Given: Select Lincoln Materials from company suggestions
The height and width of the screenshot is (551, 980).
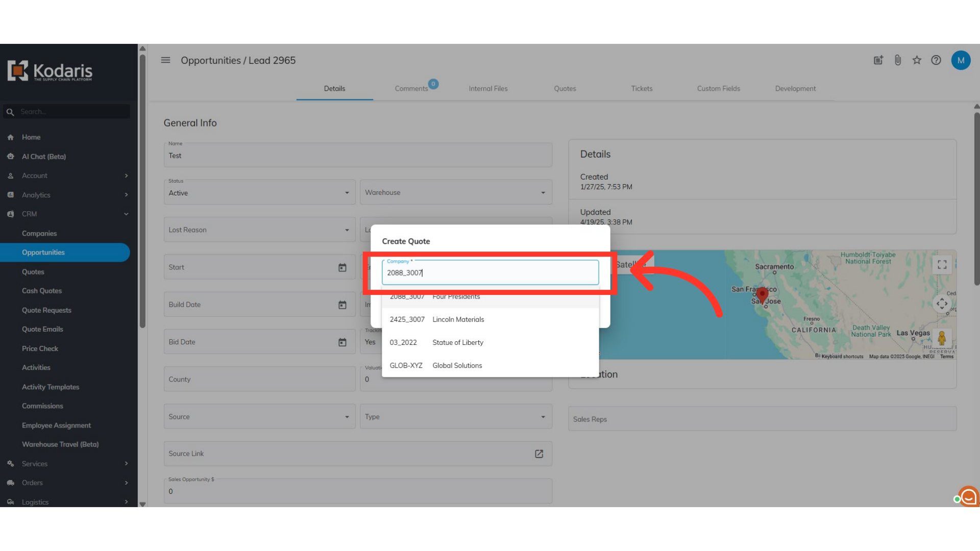Looking at the screenshot, I should 458,319.
